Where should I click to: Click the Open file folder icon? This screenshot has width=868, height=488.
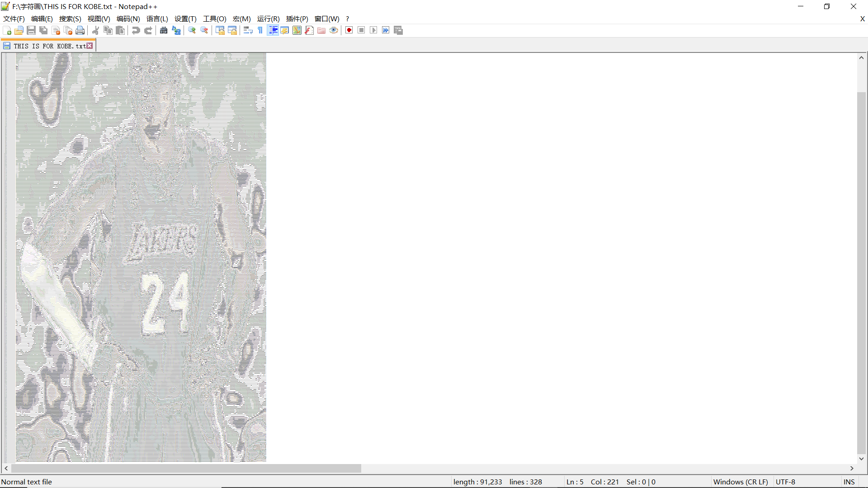19,30
